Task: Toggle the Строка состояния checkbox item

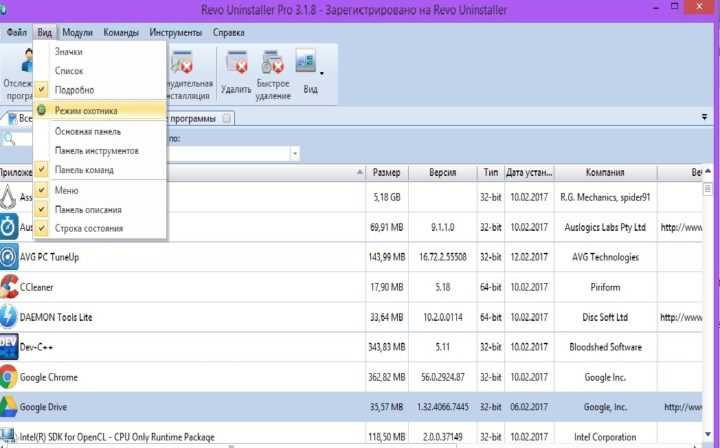Action: tap(41, 228)
